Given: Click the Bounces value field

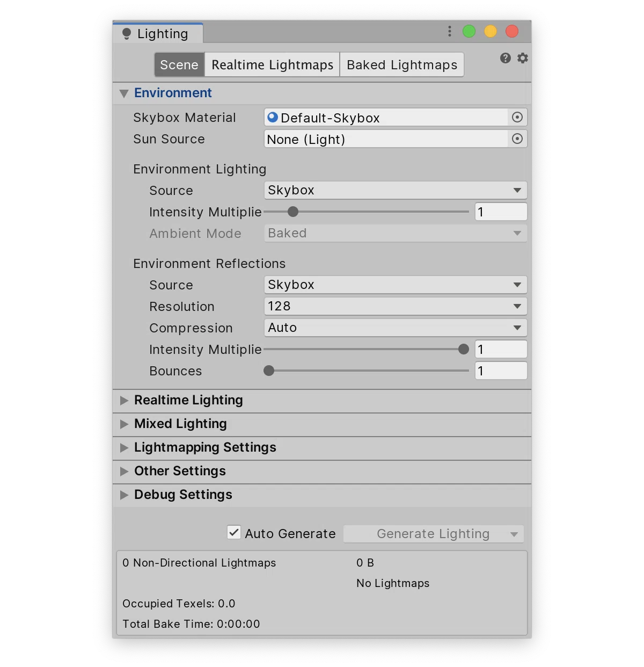Looking at the screenshot, I should coord(501,371).
